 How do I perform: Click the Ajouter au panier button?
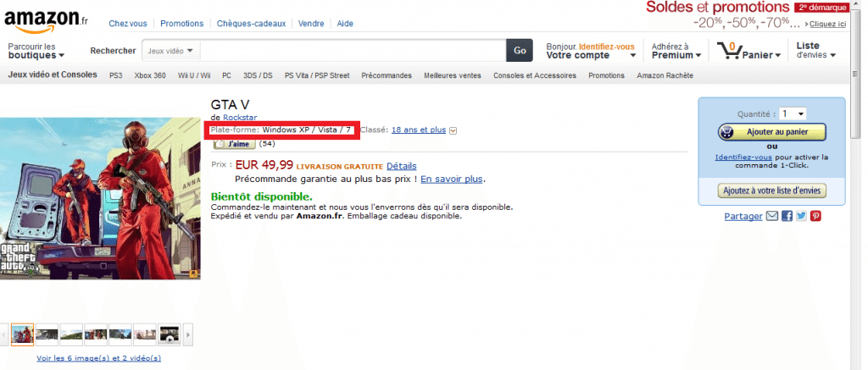(x=771, y=132)
